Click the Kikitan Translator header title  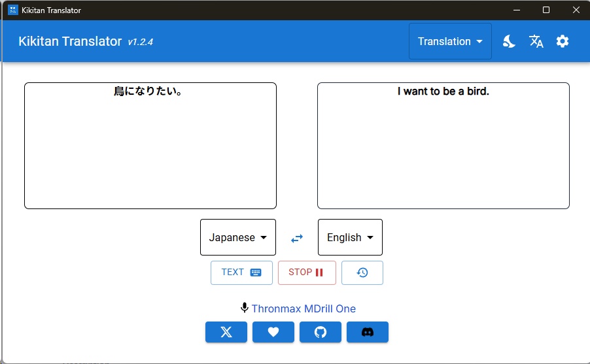(x=71, y=41)
